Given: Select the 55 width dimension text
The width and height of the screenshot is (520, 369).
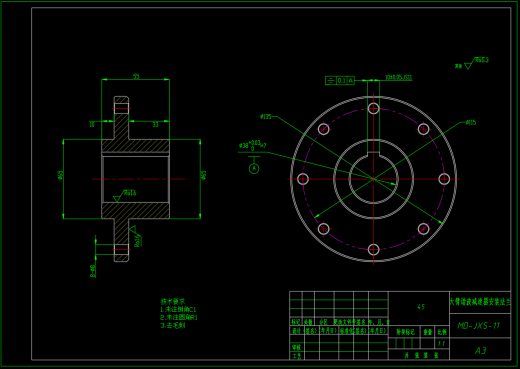Looking at the screenshot, I should [136, 76].
